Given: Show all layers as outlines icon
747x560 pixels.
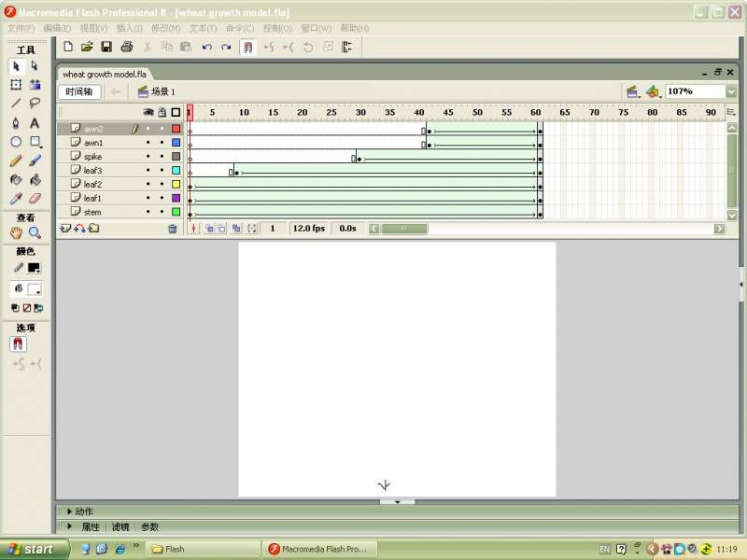Looking at the screenshot, I should coord(176,112).
